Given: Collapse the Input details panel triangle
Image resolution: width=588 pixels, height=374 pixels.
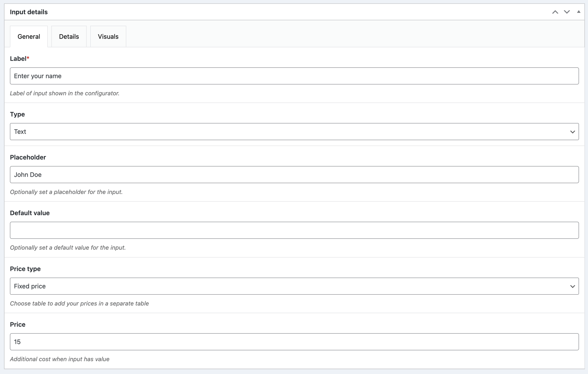Looking at the screenshot, I should coord(579,12).
